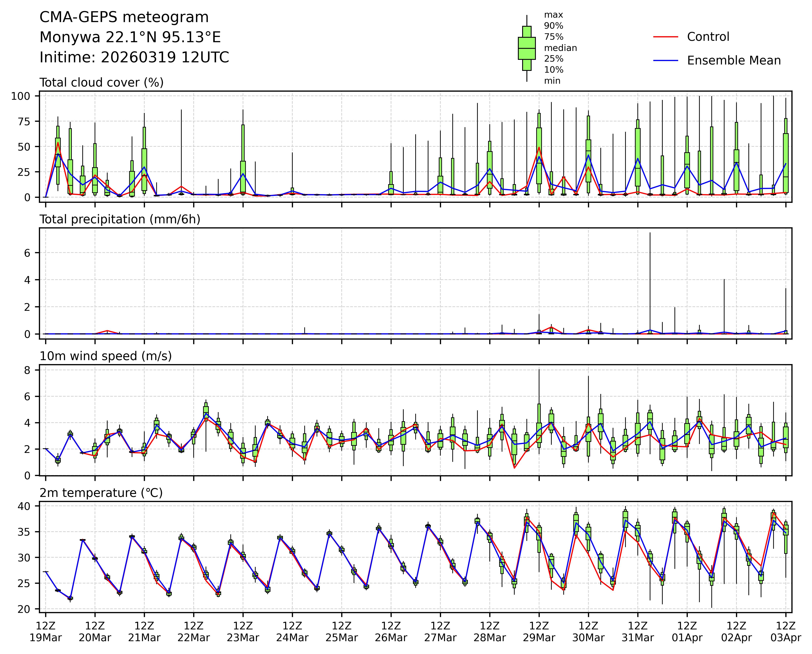Screen dimensions: 812x654
Task: Click the Total cloud cover (%) panel title
Action: 101,82
